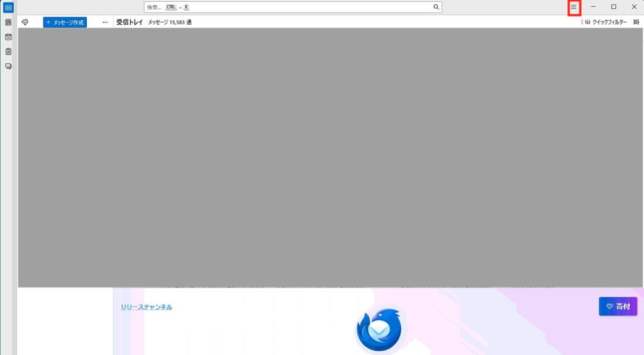Image resolution: width=644 pixels, height=355 pixels.
Task: Click the get messages cloud icon
Action: pos(25,22)
